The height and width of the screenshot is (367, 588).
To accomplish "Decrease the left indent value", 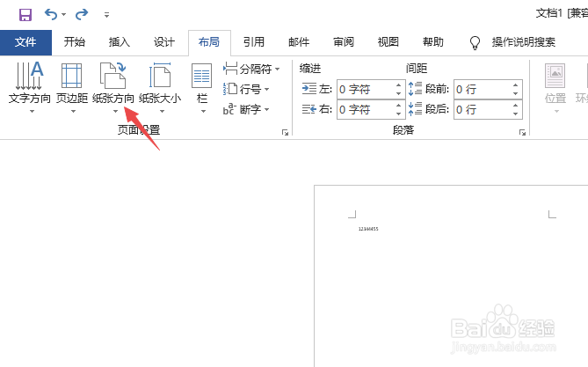I will coord(399,93).
